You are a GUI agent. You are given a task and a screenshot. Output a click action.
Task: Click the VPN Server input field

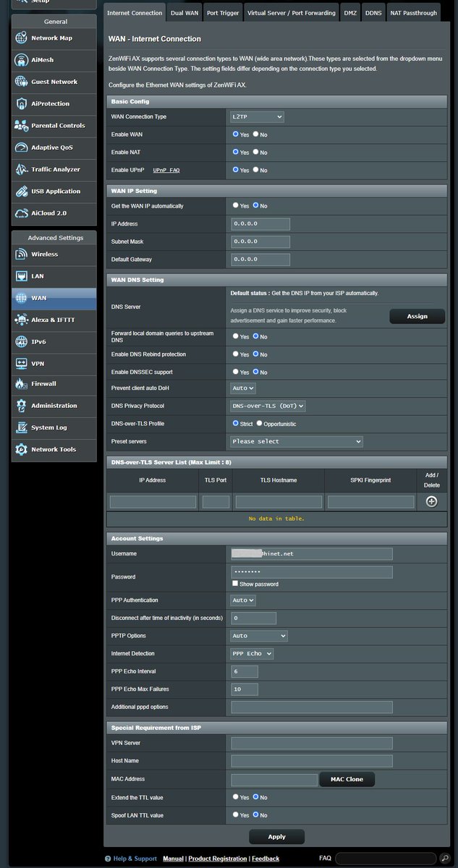coord(312,744)
